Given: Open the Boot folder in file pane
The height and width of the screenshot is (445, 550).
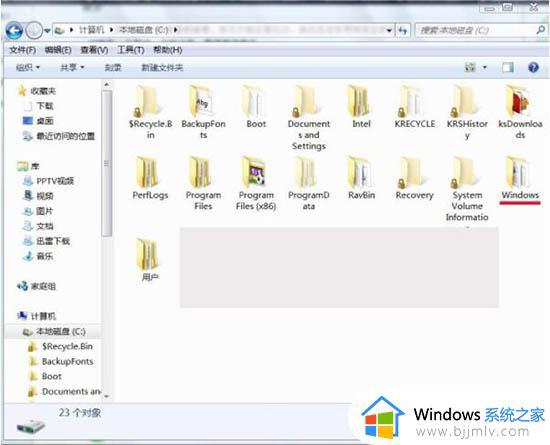Looking at the screenshot, I should tap(255, 101).
